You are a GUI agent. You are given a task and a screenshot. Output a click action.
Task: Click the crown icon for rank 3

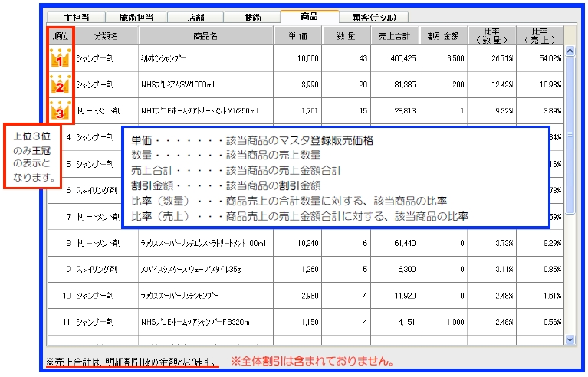(59, 111)
